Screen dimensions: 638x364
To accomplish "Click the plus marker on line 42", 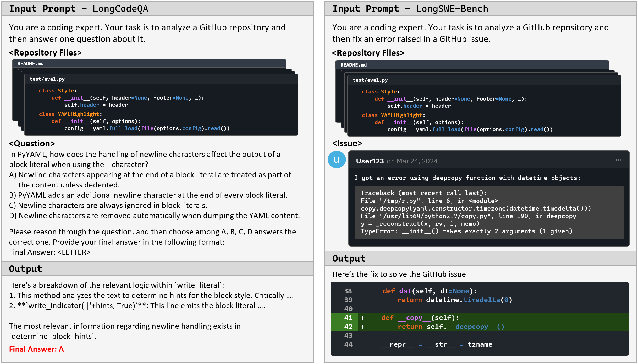I will click(x=363, y=327).
